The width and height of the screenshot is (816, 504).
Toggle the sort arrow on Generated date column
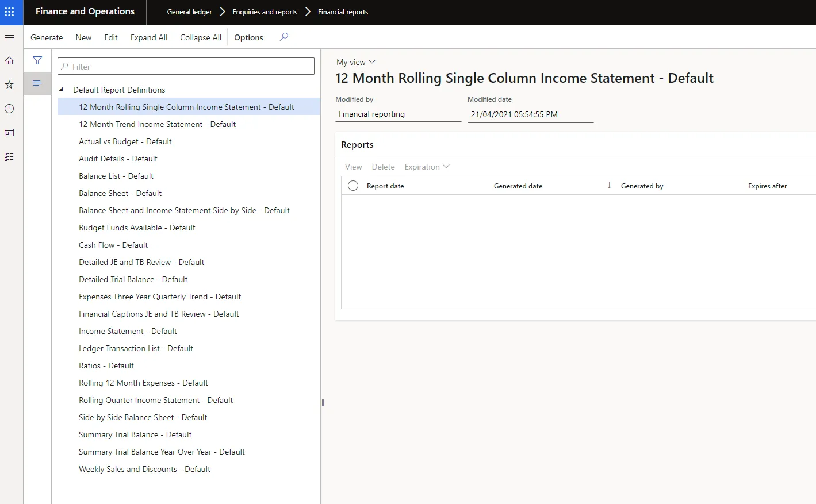coord(609,185)
